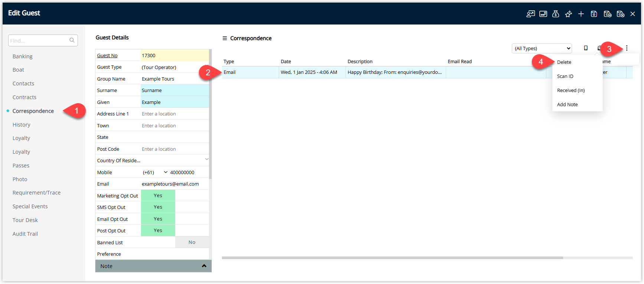644x284 pixels.
Task: Expand Country Of Residence dropdown chevron
Action: pos(207,159)
